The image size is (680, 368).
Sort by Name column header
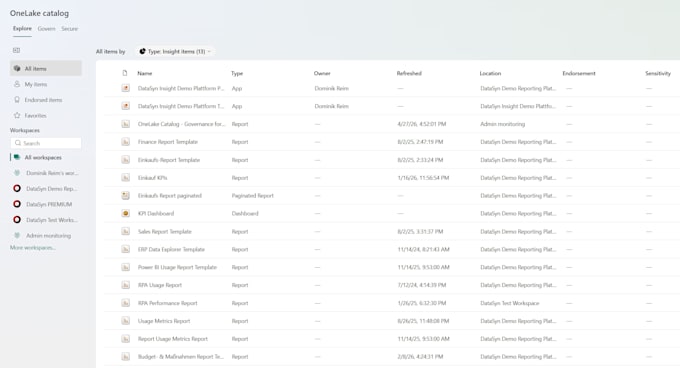coord(145,73)
